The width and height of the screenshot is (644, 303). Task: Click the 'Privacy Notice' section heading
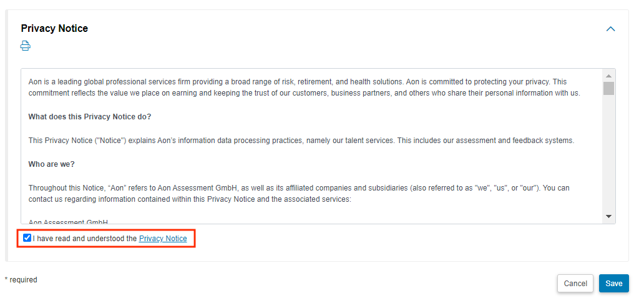54,28
